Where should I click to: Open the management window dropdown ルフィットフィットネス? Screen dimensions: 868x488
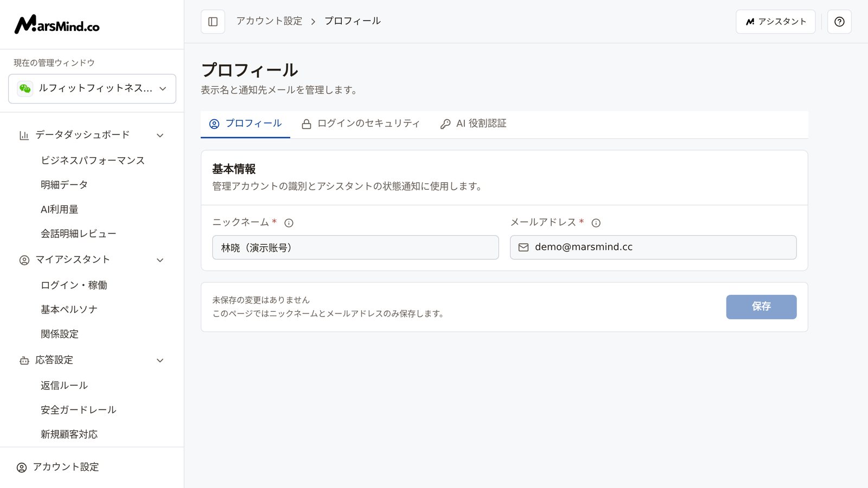point(92,88)
